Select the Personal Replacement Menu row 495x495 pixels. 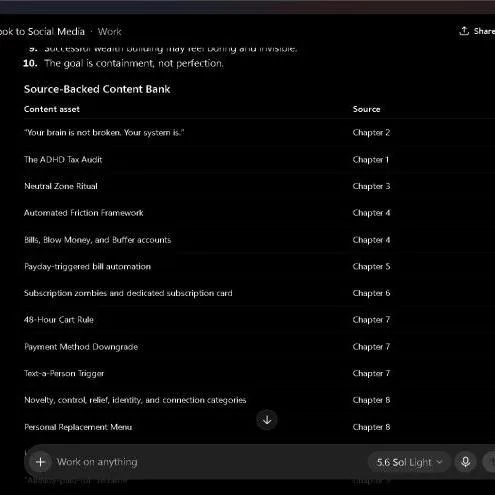[x=259, y=427]
